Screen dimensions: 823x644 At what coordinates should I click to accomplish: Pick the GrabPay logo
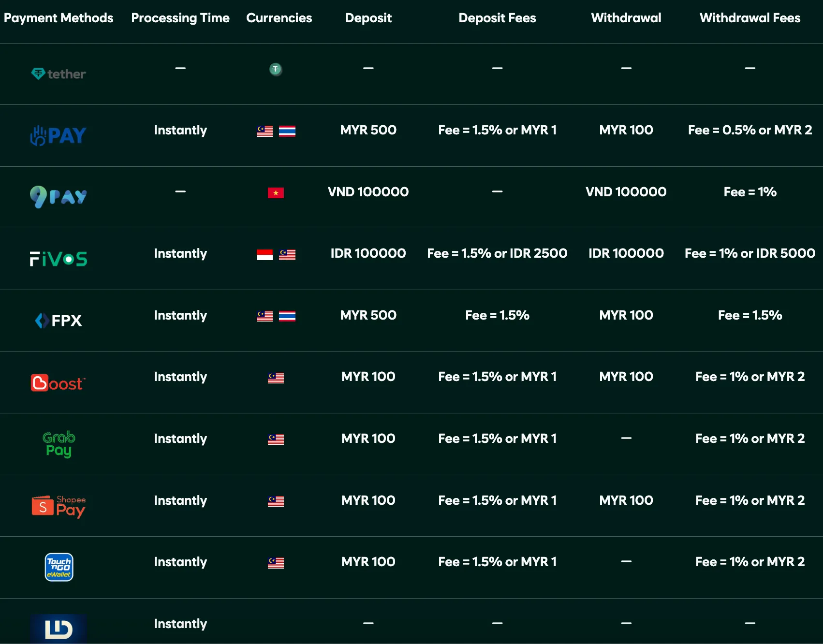coord(59,444)
